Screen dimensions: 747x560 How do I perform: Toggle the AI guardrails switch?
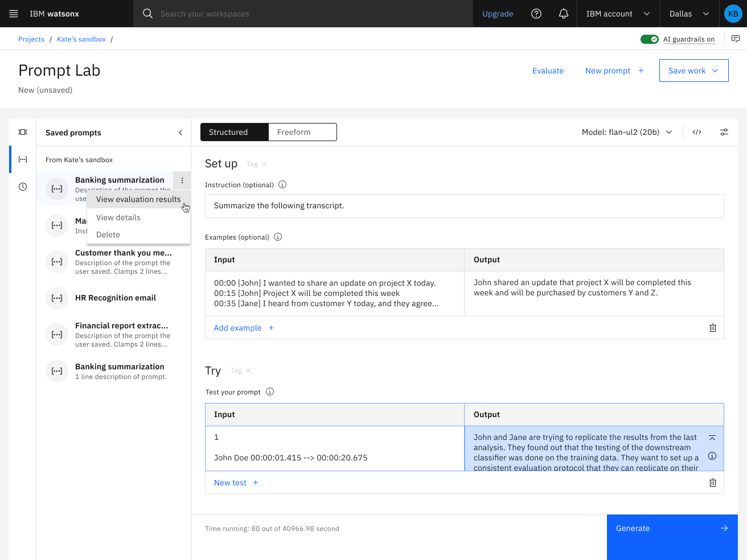(x=649, y=39)
